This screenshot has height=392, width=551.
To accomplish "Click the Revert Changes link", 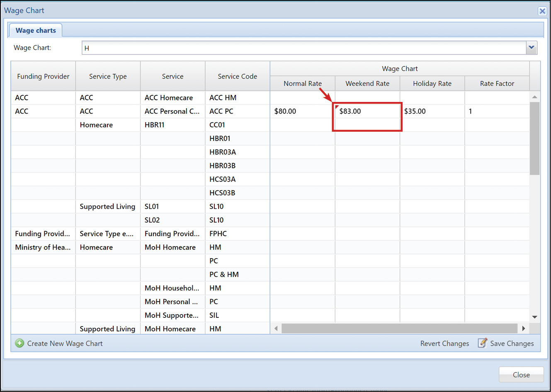I will pos(444,343).
